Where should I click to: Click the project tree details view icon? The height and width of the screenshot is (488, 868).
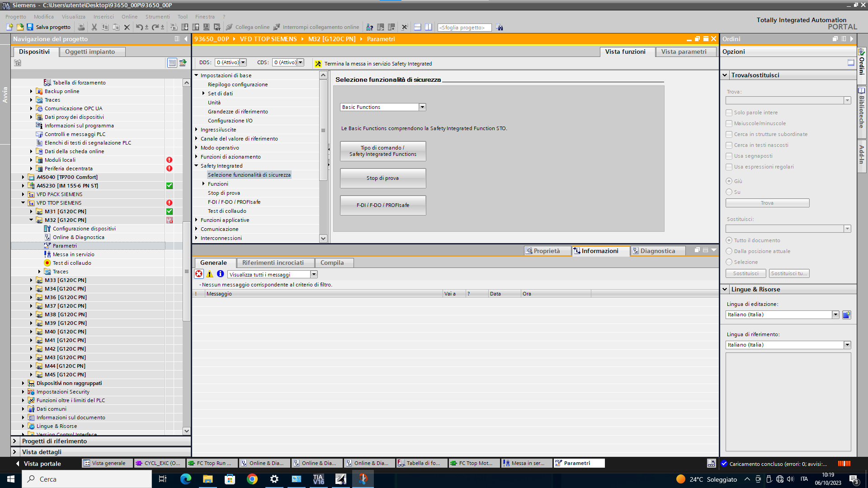172,63
